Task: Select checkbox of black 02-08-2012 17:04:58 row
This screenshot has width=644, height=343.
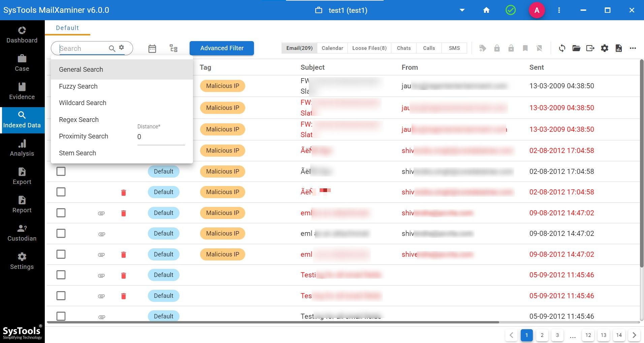Action: coord(61,171)
